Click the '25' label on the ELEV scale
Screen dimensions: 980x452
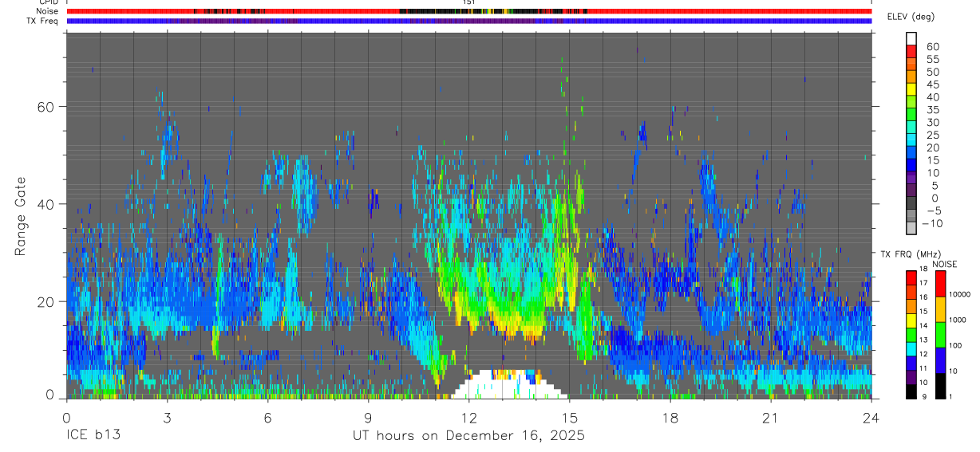click(932, 135)
